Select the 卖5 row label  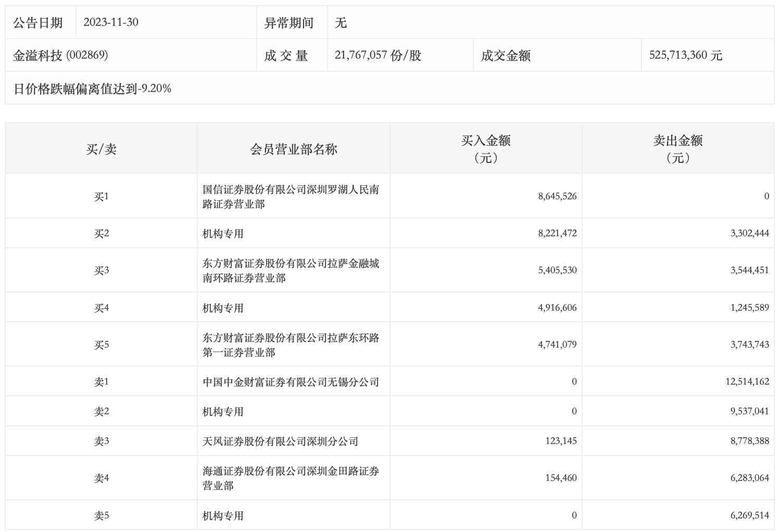pyautogui.click(x=101, y=516)
